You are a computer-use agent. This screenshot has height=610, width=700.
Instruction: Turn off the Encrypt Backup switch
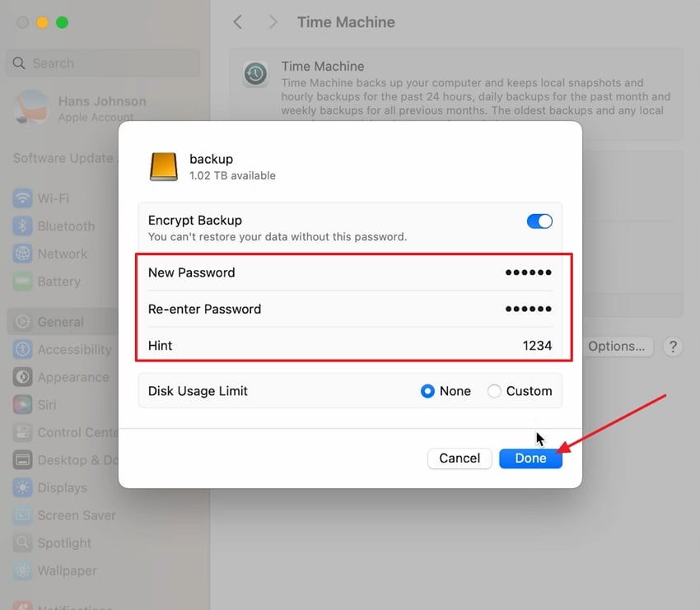[x=539, y=221]
